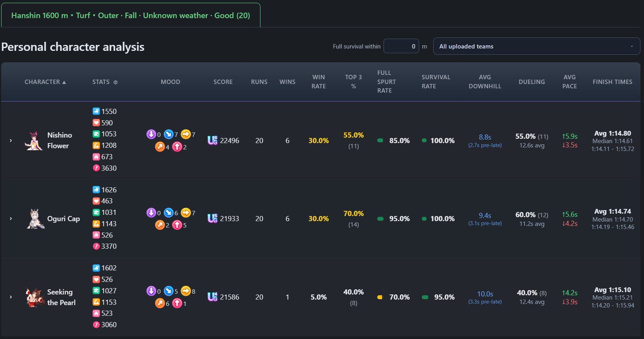
Task: Click Seeking the Pearl's Avg 1:15.10 finish time
Action: point(612,290)
